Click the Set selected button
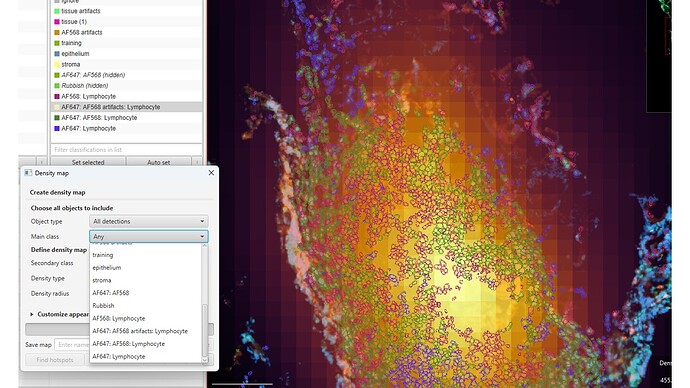The image size is (690, 388). [x=88, y=162]
